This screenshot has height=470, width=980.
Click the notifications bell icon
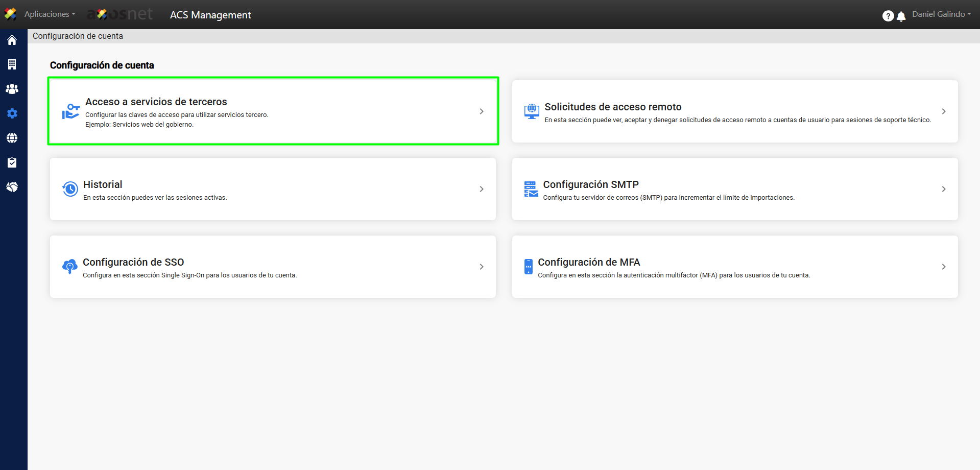[x=901, y=16]
